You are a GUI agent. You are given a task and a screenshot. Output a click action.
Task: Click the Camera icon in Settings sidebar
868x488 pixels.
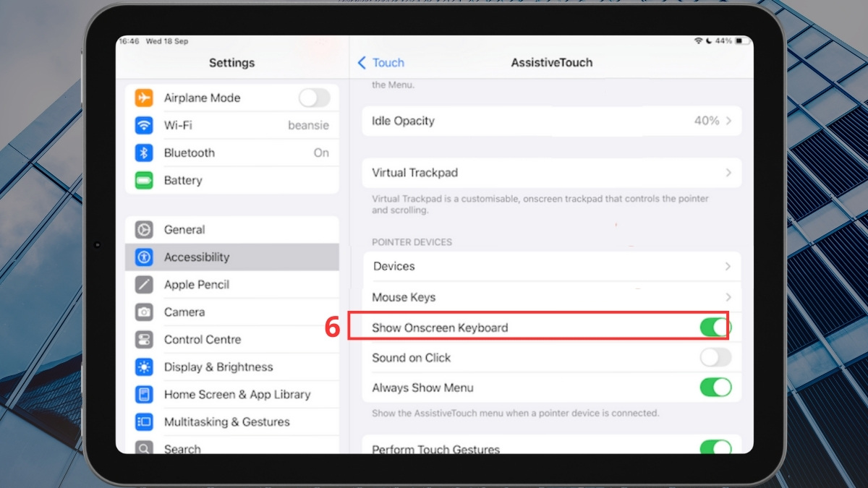144,312
